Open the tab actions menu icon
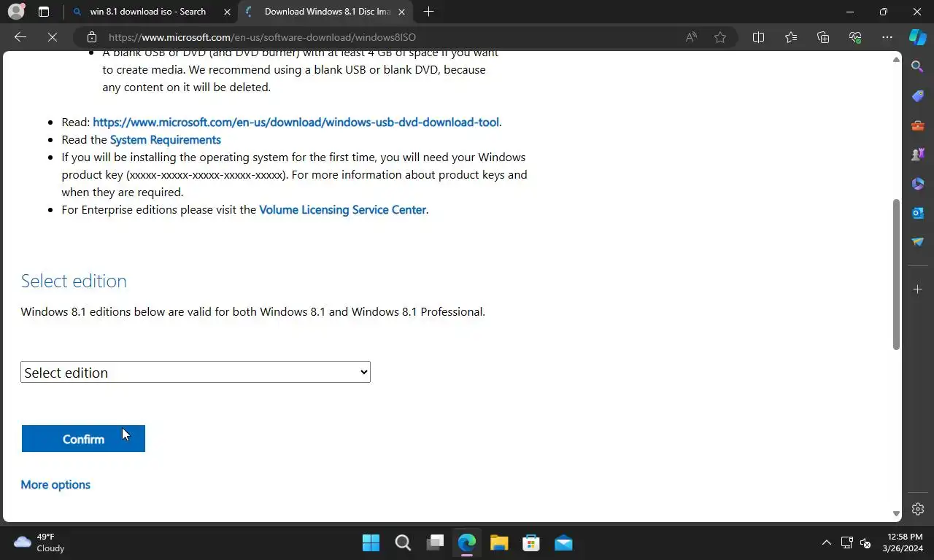 tap(44, 12)
